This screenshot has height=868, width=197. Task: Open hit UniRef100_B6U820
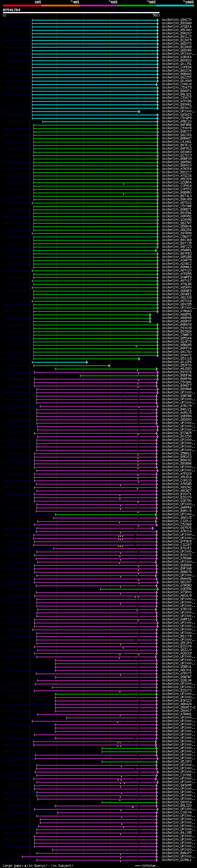[177, 60]
